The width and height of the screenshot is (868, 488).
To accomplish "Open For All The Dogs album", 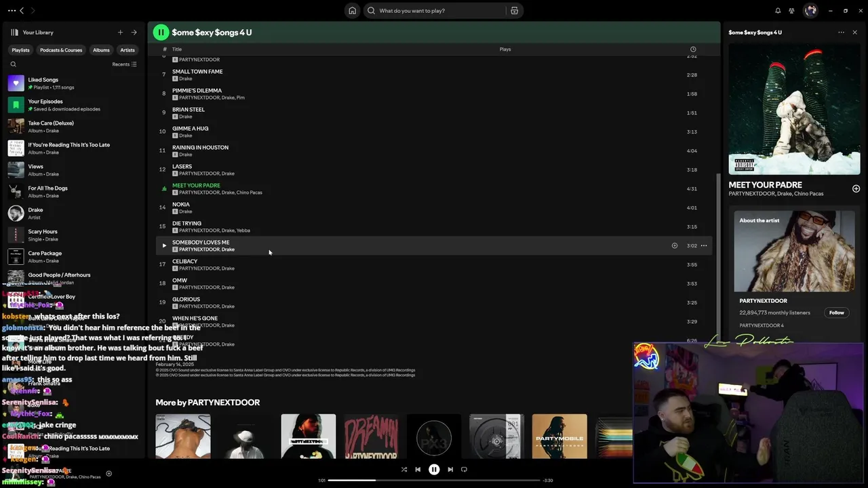I will [x=73, y=192].
